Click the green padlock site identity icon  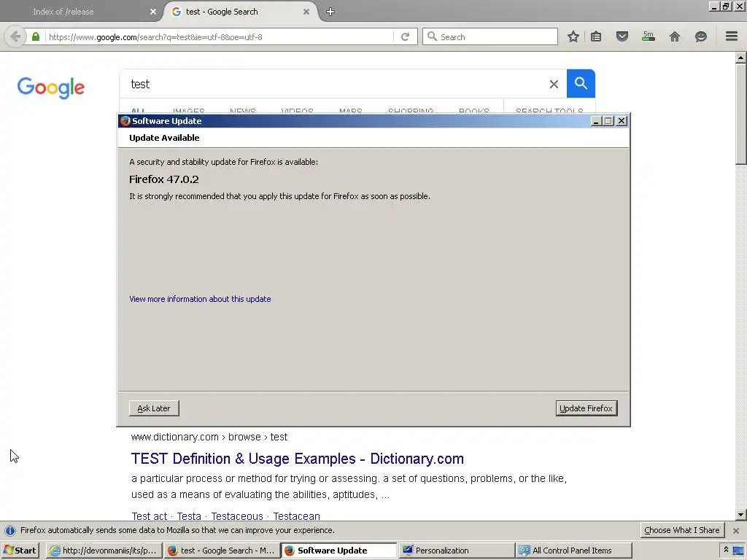click(x=36, y=36)
